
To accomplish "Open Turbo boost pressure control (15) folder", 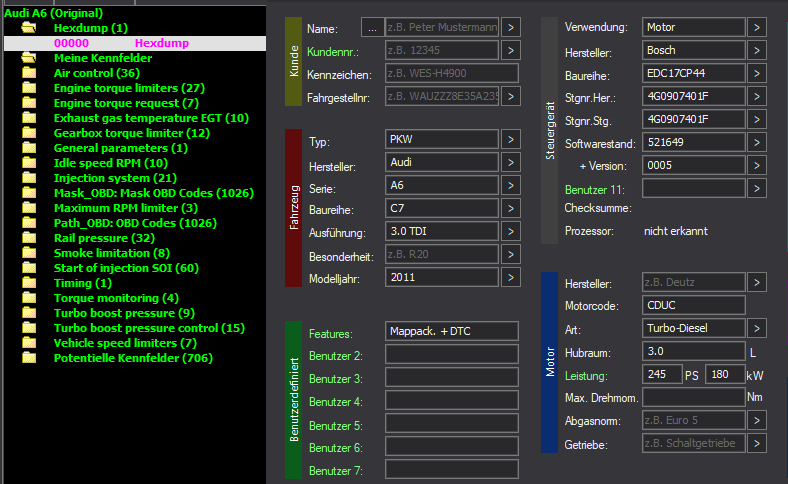I will tap(149, 328).
